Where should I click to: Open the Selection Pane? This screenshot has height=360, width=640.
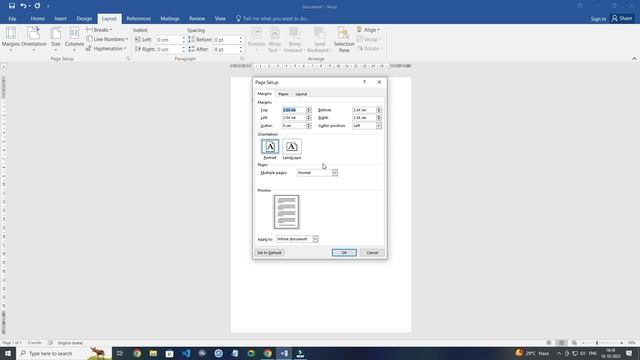344,39
